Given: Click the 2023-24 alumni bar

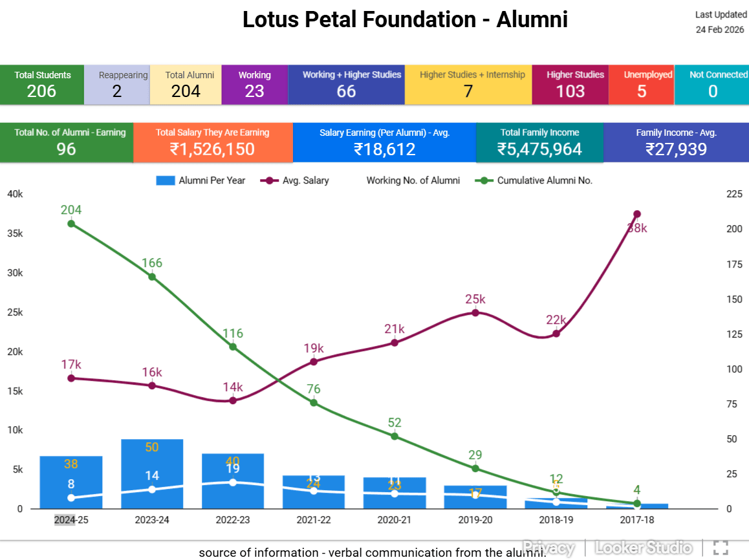Looking at the screenshot, I should tap(152, 473).
